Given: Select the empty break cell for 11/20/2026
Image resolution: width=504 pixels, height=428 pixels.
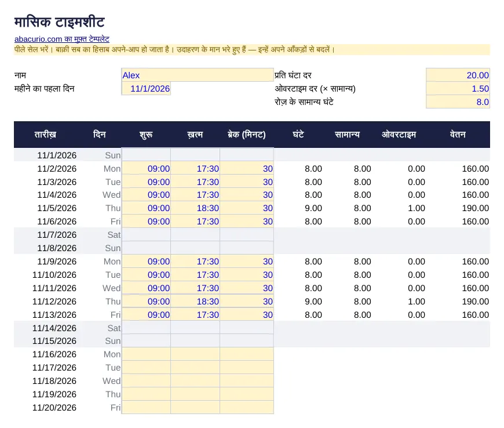Looking at the screenshot, I should [x=247, y=407].
